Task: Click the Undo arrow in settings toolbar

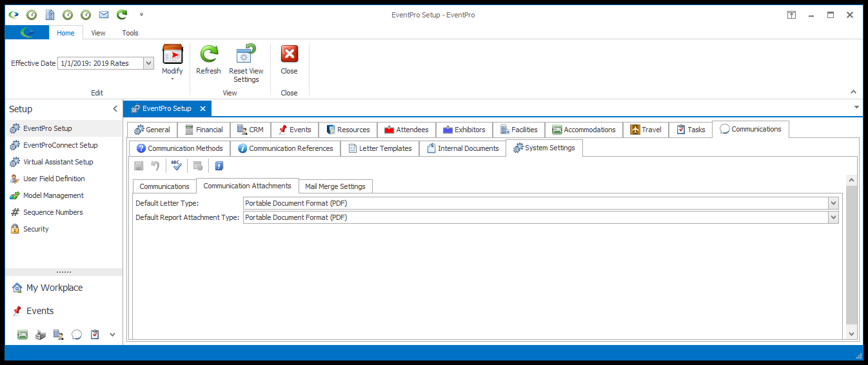Action: (x=155, y=166)
